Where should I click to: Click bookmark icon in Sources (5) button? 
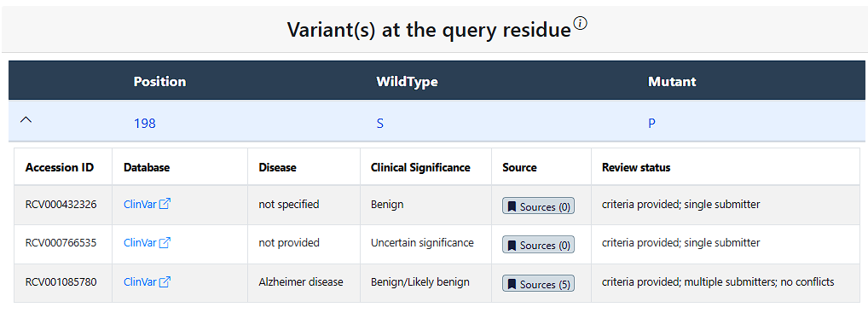coord(512,284)
